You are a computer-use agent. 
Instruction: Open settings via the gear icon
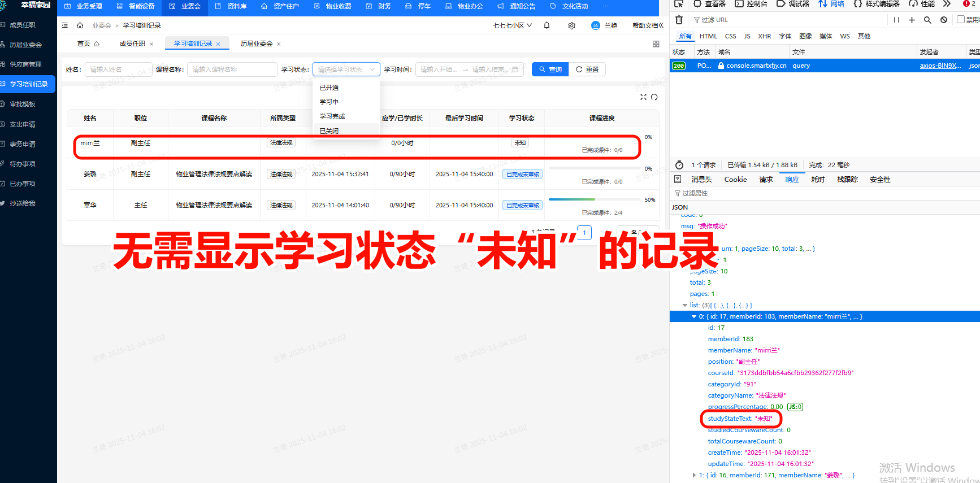[571, 25]
